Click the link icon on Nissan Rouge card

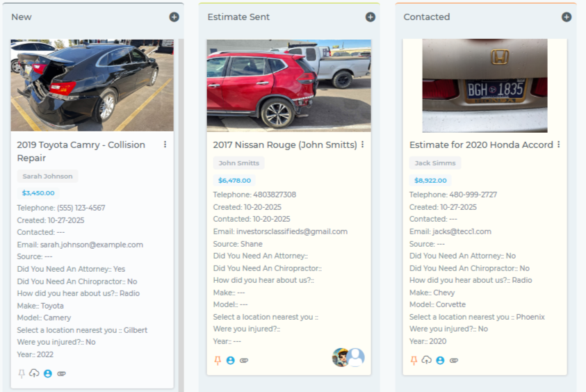(x=244, y=361)
